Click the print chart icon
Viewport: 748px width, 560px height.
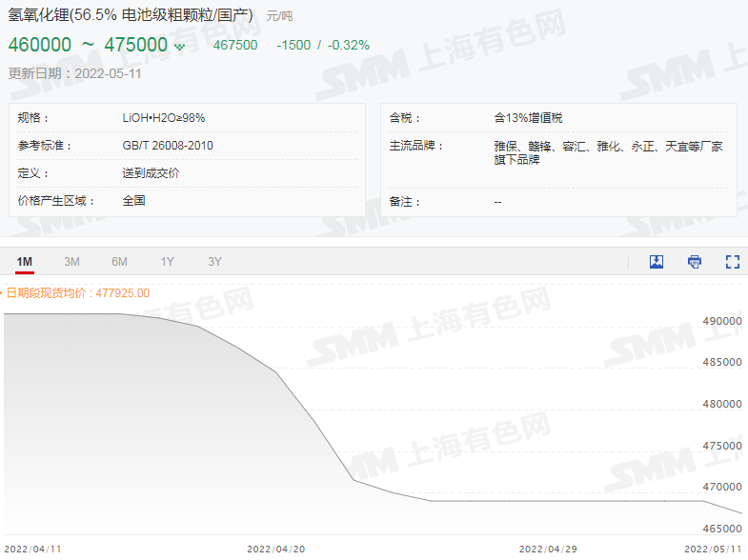(695, 262)
